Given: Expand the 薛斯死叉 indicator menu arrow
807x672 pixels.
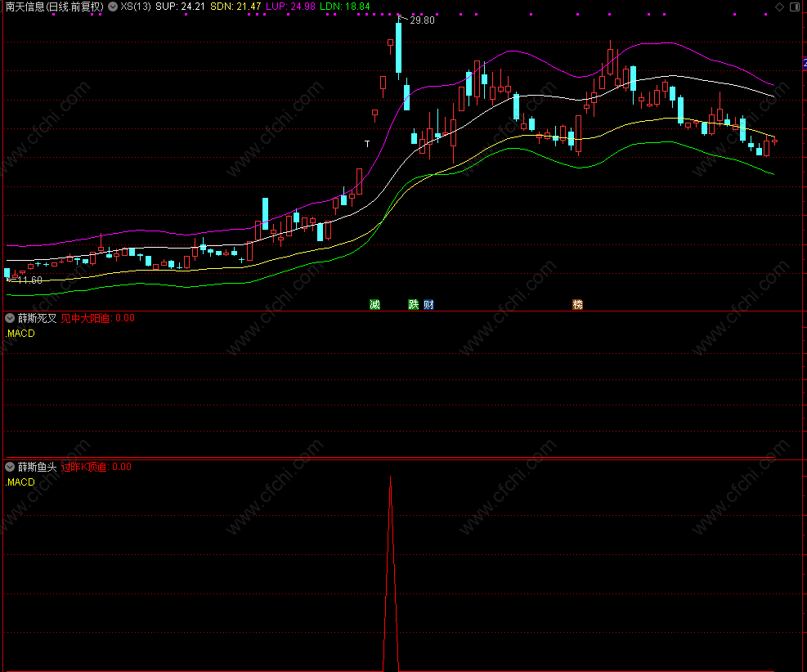Looking at the screenshot, I should pyautogui.click(x=10, y=318).
